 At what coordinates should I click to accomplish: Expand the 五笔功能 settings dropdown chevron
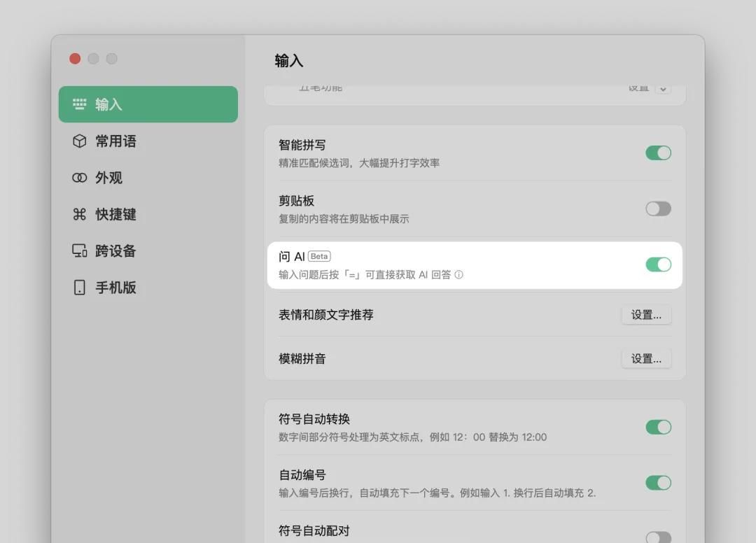point(661,88)
